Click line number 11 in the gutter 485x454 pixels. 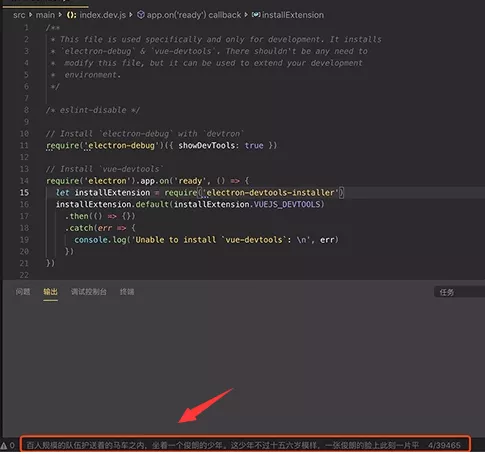point(24,145)
